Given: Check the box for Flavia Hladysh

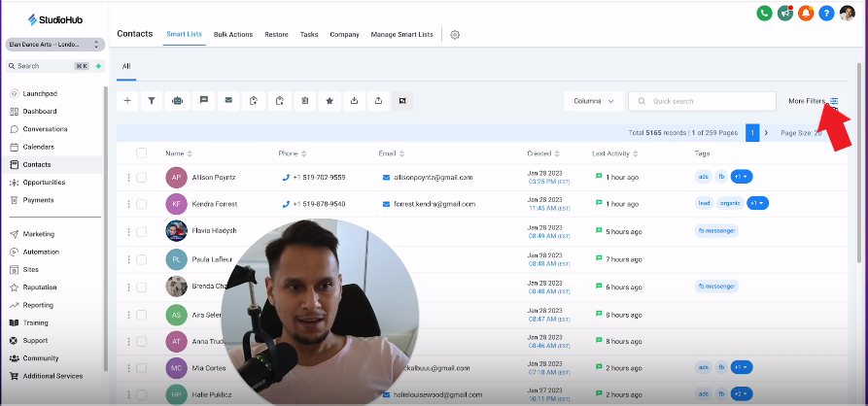Looking at the screenshot, I should point(141,232).
